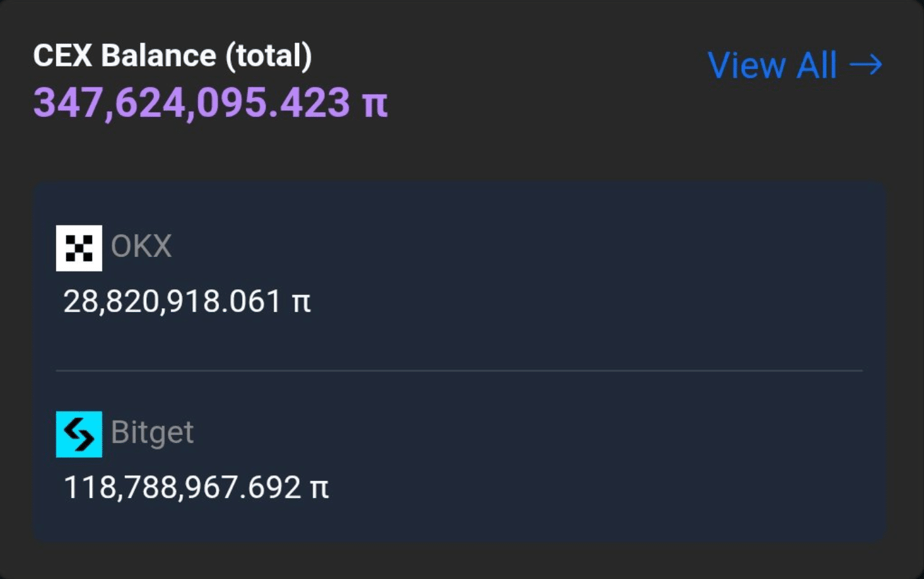This screenshot has height=579, width=924.
Task: Click the CEX Balance (total) heading
Action: 172,55
